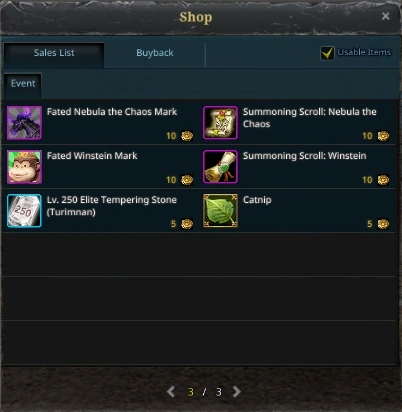
Task: Click the current page number indicator
Action: point(191,392)
